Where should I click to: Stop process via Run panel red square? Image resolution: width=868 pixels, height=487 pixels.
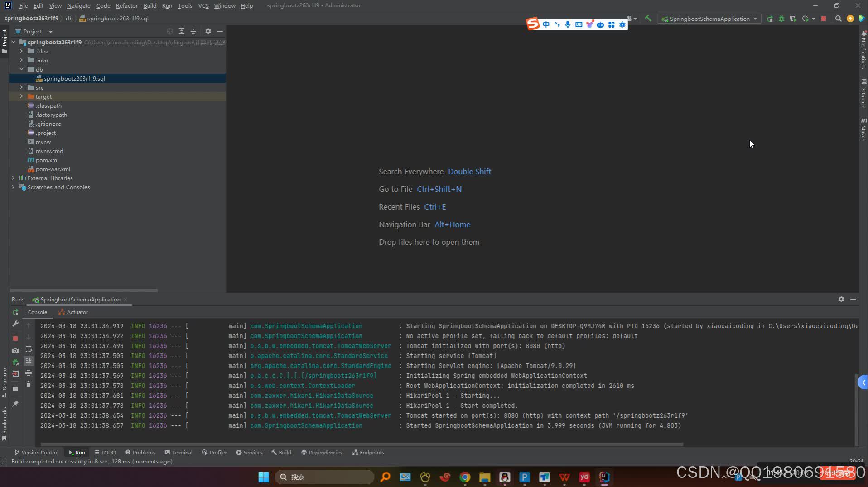15,339
